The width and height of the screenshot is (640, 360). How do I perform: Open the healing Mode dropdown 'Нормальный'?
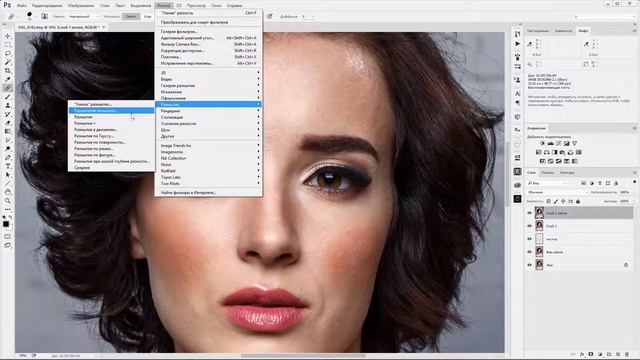point(83,17)
